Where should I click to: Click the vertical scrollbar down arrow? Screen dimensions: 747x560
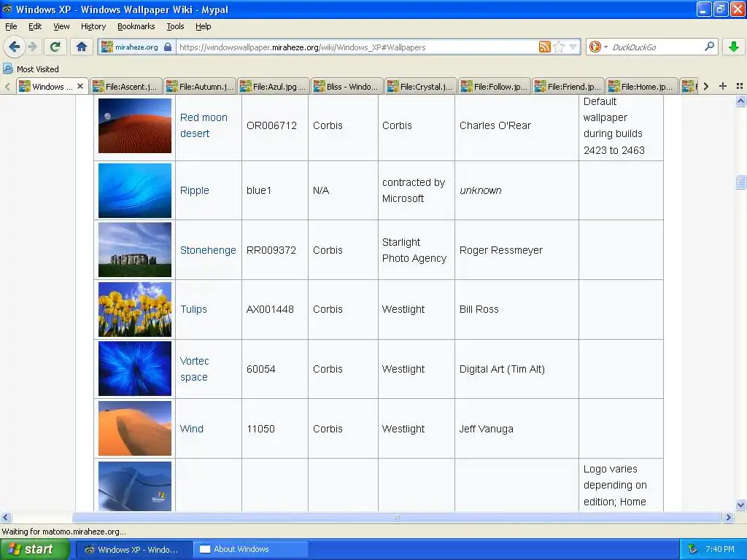tap(740, 505)
